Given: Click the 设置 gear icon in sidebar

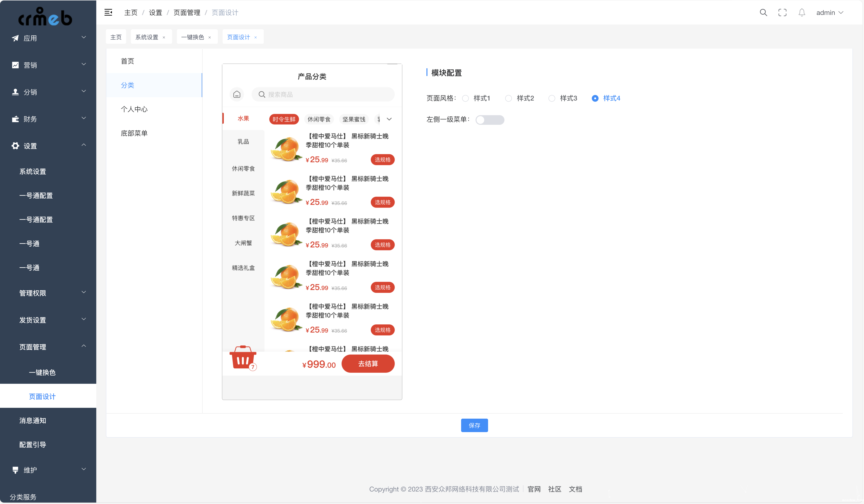Looking at the screenshot, I should pos(15,146).
